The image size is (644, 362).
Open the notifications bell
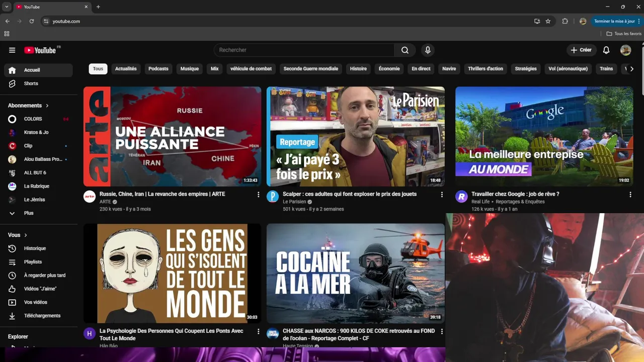click(606, 50)
